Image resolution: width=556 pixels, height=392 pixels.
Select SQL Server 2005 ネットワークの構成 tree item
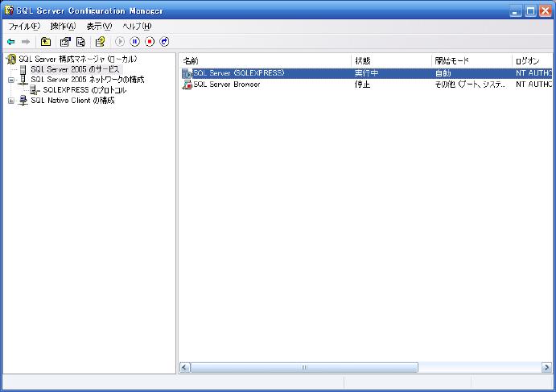click(x=88, y=80)
